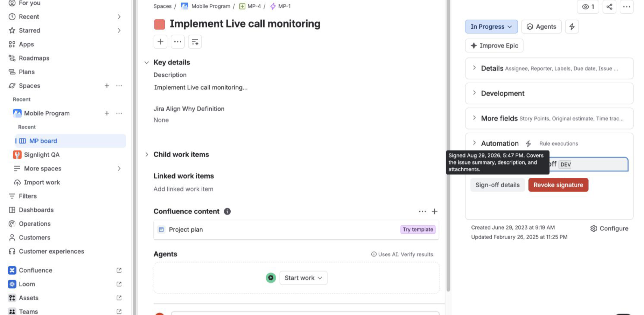Click Import work

point(42,182)
